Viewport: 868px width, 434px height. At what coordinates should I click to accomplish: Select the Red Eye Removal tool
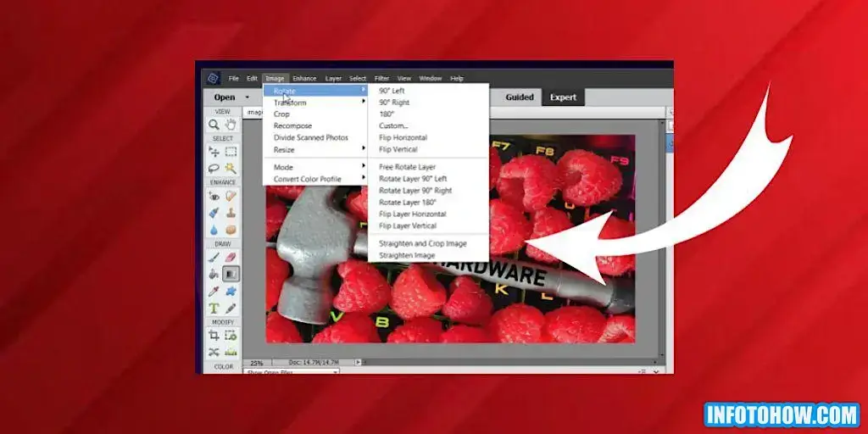[214, 196]
